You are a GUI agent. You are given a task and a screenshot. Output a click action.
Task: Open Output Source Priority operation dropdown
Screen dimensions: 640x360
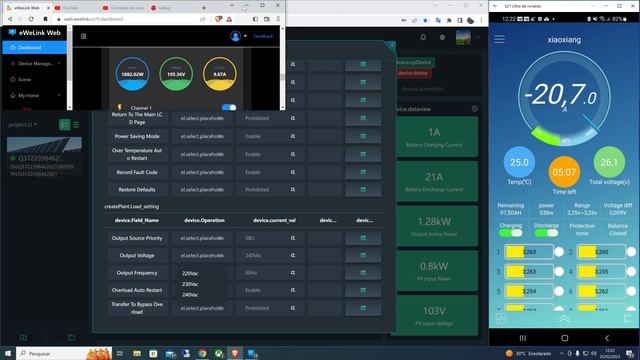(202, 238)
